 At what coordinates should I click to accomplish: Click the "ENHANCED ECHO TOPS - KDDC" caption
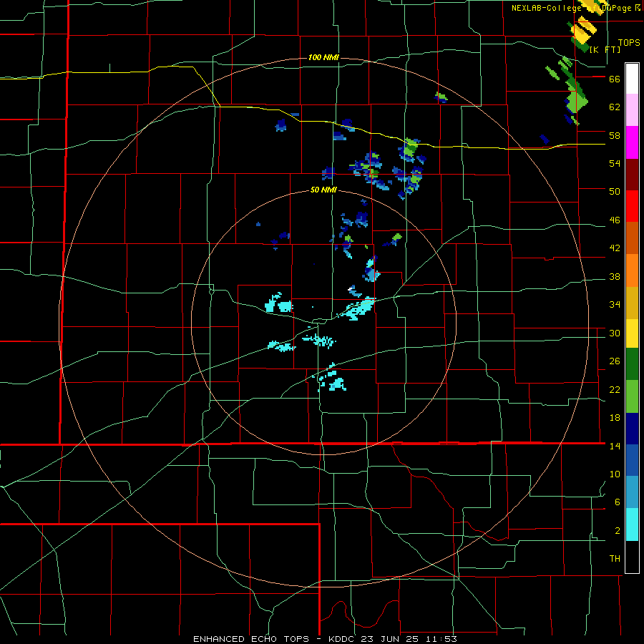click(273, 639)
